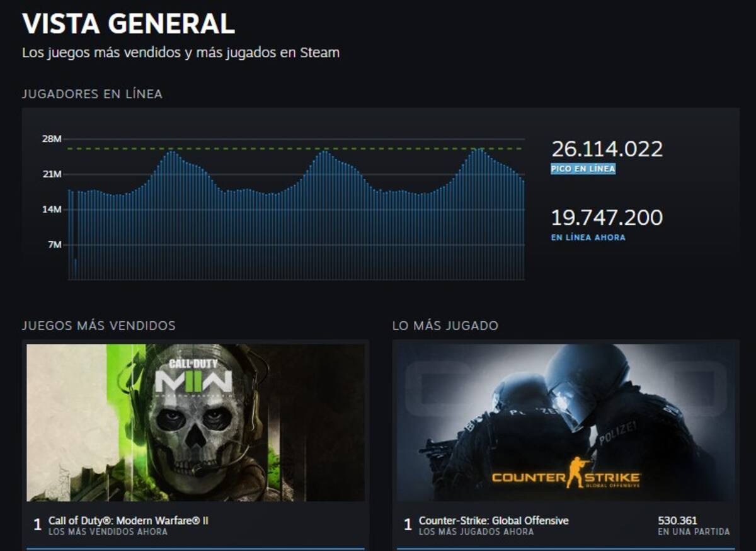Open the Call of Duty®: Modern Warfare® II title link
This screenshot has height=551, width=756.
pyautogui.click(x=128, y=521)
